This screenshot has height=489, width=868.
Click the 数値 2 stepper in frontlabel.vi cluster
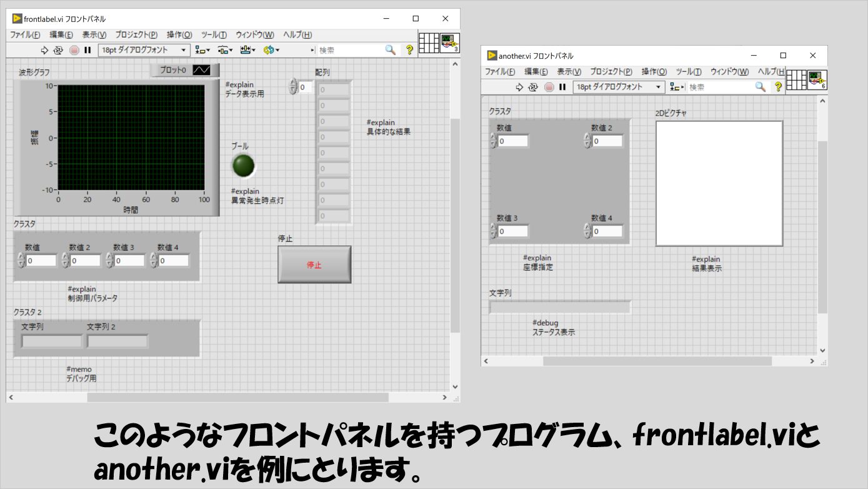click(x=66, y=260)
